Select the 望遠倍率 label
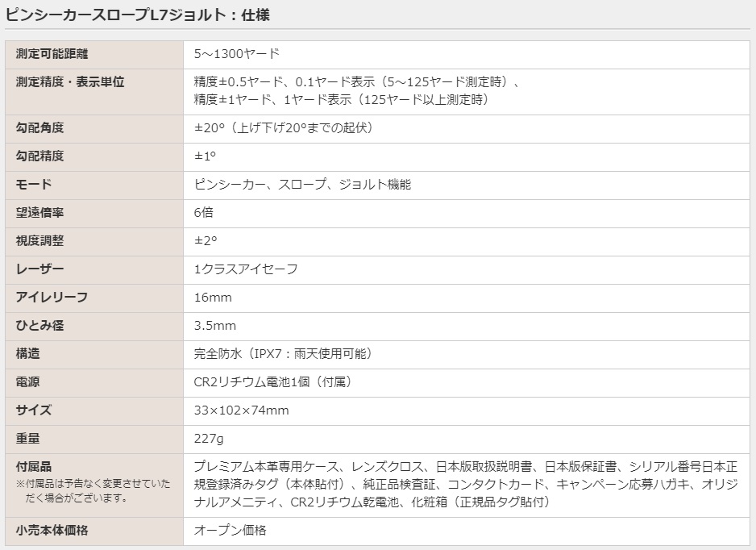This screenshot has width=756, height=550. pyautogui.click(x=39, y=212)
